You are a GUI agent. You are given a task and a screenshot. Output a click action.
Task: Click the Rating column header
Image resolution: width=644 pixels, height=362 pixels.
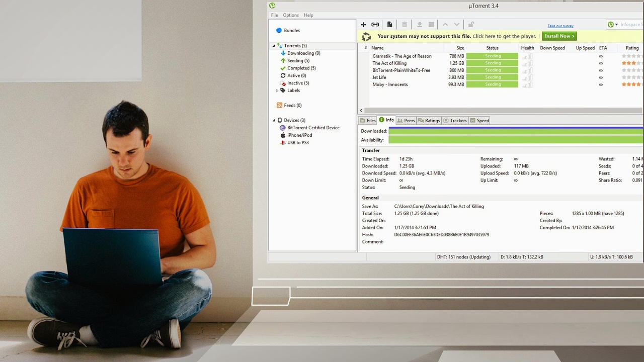pyautogui.click(x=632, y=48)
